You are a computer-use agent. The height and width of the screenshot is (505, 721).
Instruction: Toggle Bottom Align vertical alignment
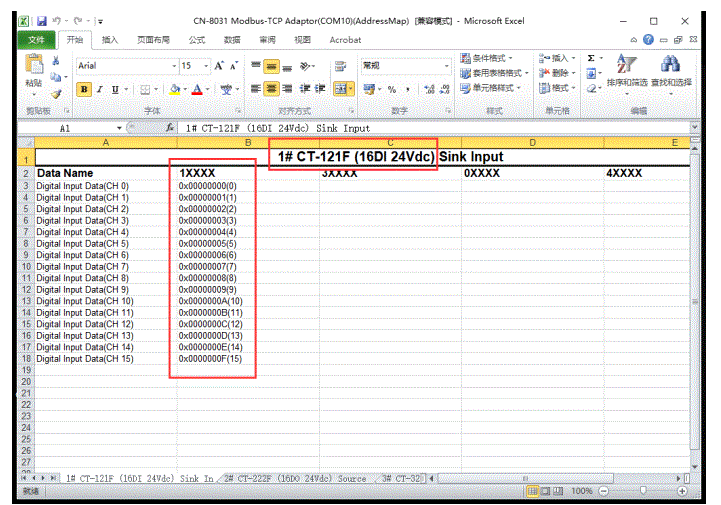pyautogui.click(x=287, y=67)
